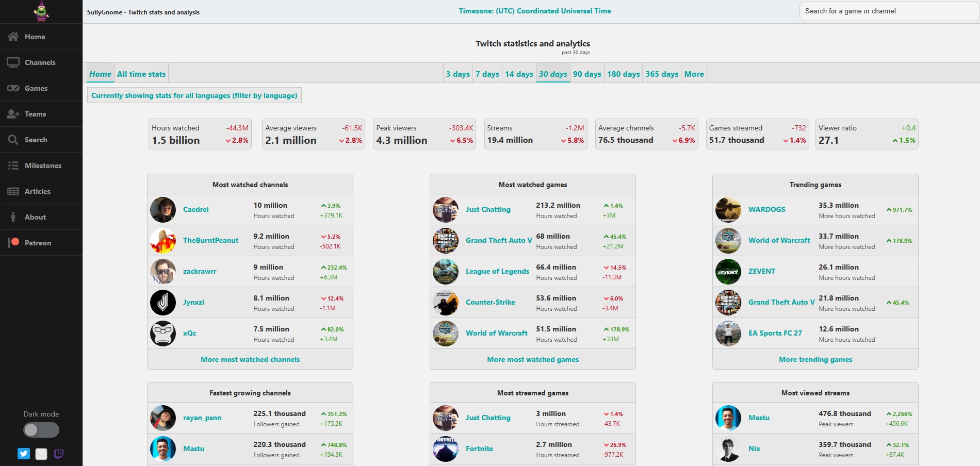Open the WARDOGS game thumbnail
Viewport: 980px width, 466px height.
coord(728,210)
